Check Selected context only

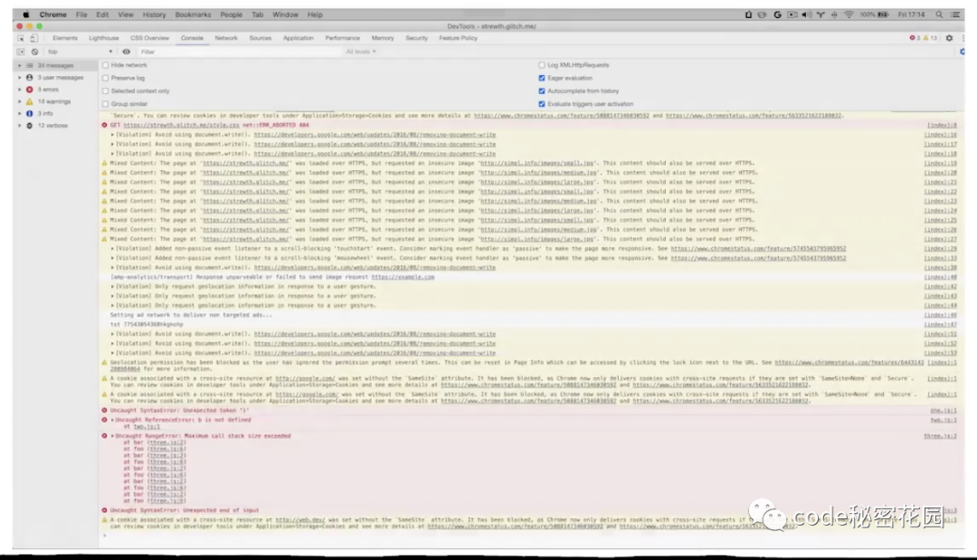click(105, 91)
